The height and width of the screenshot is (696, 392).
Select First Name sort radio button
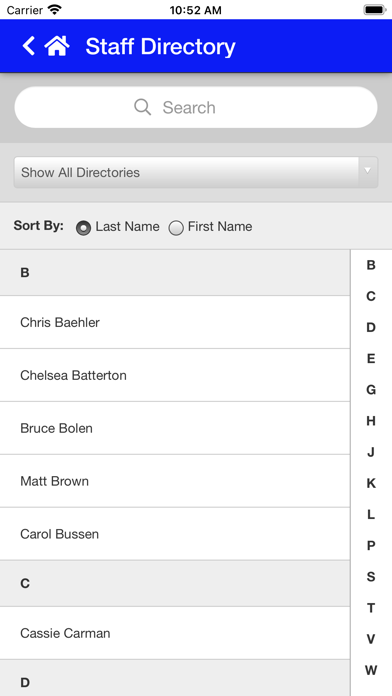coord(176,228)
